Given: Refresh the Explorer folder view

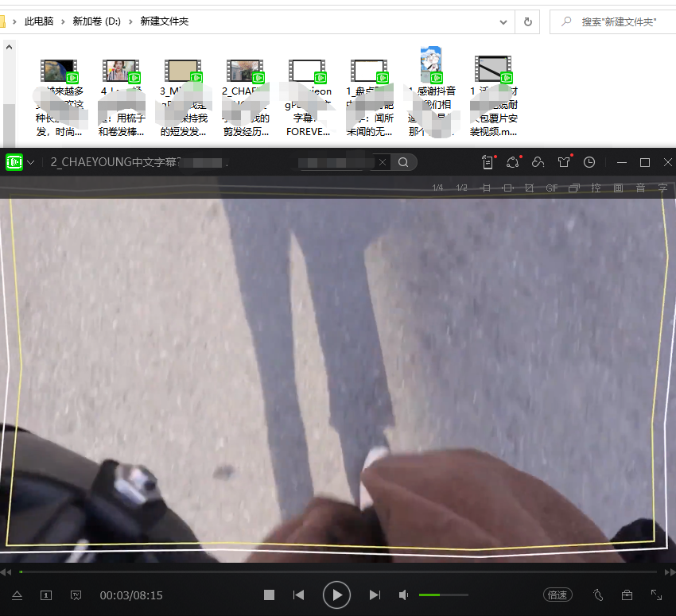Looking at the screenshot, I should tap(528, 21).
